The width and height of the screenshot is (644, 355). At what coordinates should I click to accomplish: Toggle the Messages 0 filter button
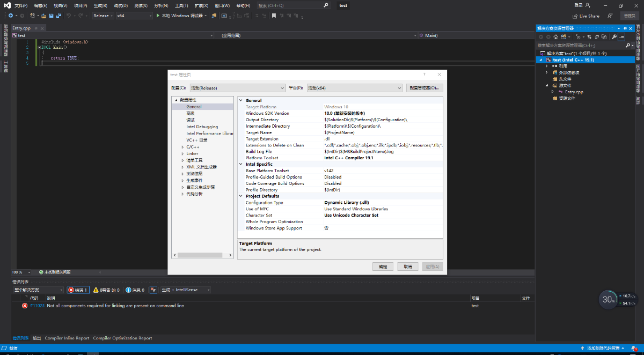(x=135, y=290)
